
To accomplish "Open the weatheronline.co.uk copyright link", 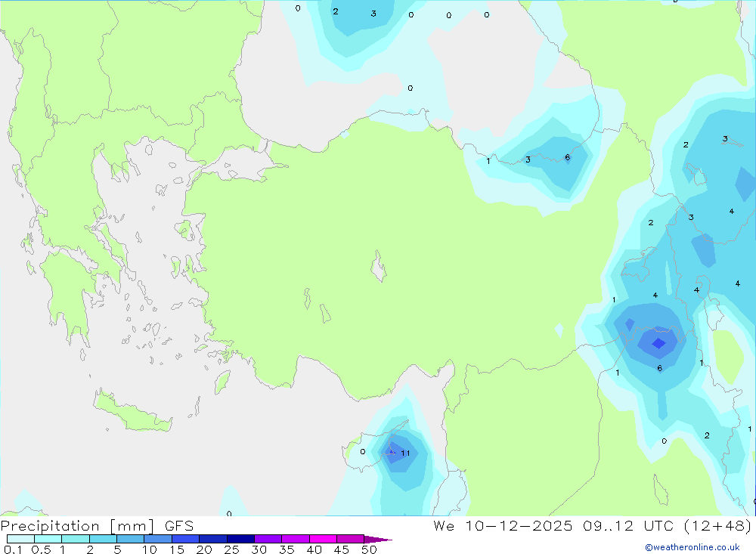I will 692,547.
